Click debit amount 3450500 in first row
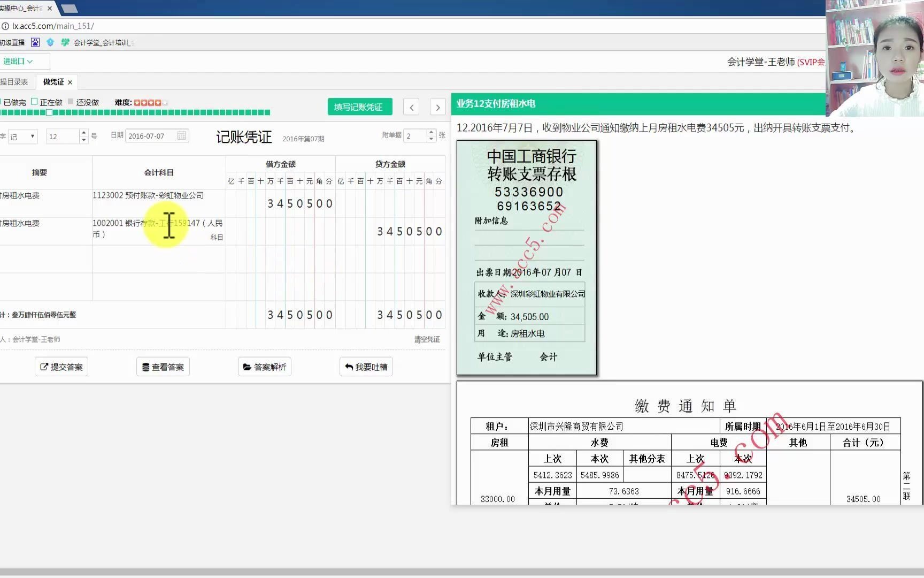Viewport: 924px width, 578px height. (x=300, y=203)
